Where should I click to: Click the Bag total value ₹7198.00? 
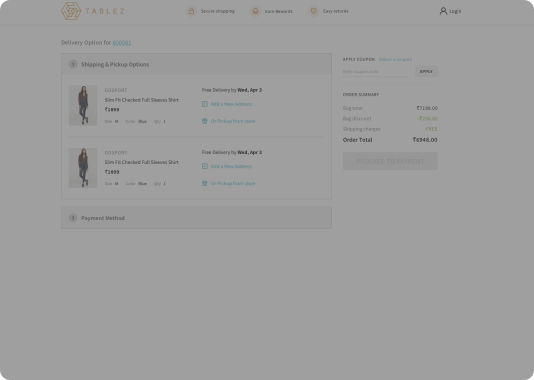tap(427, 108)
